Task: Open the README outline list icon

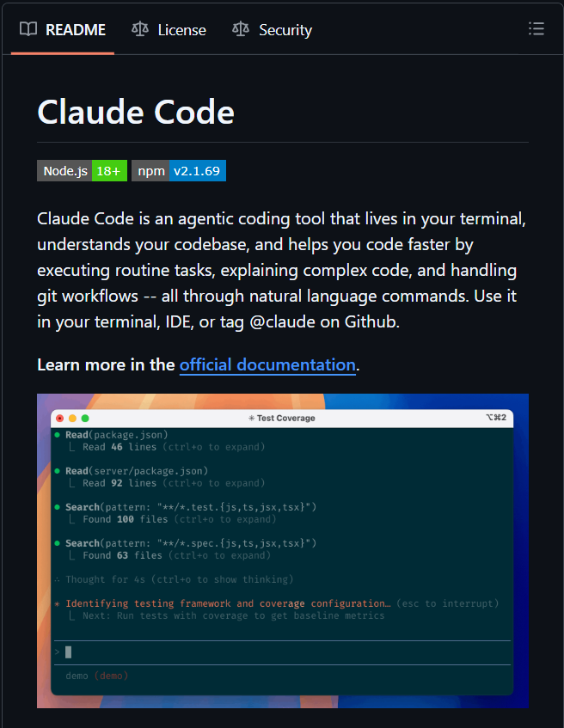Action: coord(536,28)
